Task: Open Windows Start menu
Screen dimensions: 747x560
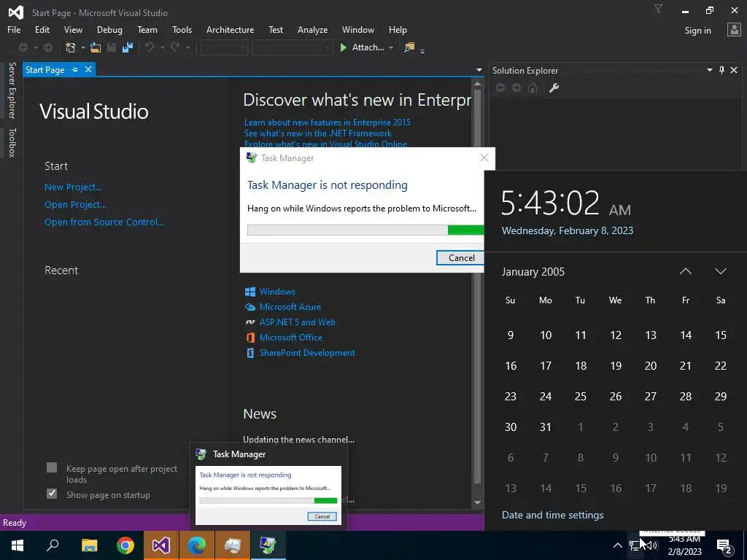Action: [x=18, y=545]
